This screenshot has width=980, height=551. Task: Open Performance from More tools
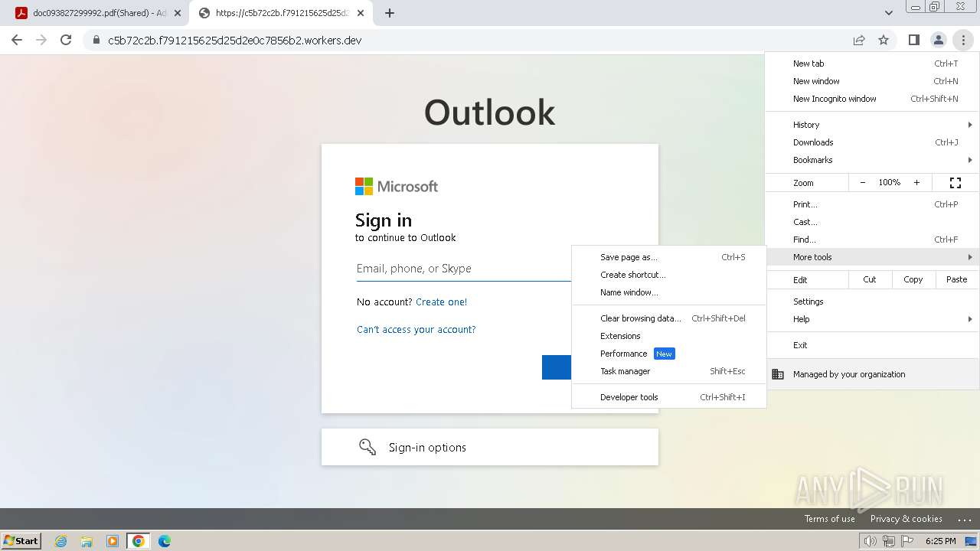click(x=669, y=354)
